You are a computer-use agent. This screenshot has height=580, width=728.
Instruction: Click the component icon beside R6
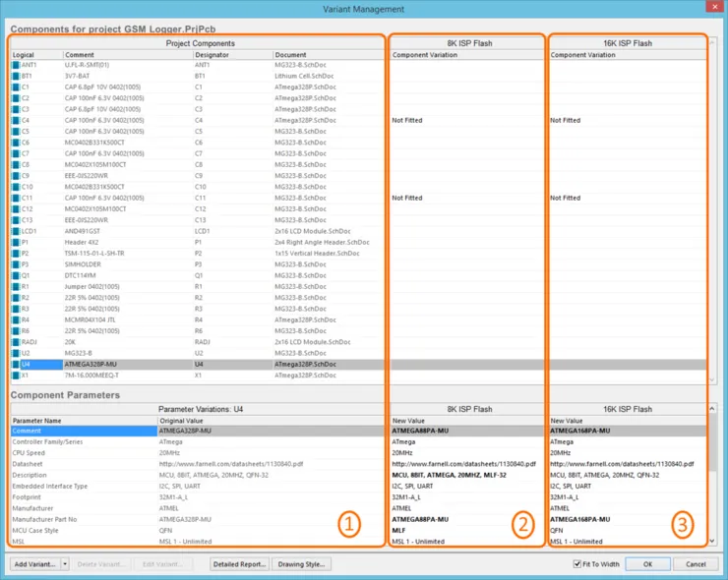pos(16,331)
